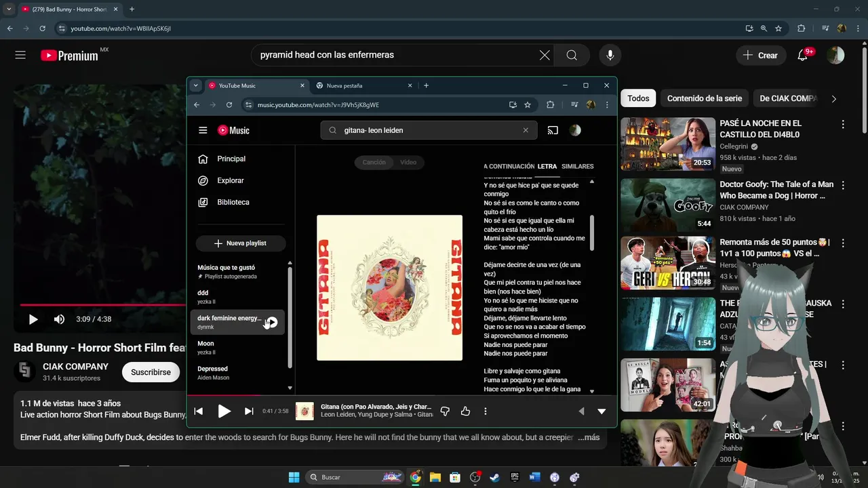Run the YouTube search

[x=572, y=55]
